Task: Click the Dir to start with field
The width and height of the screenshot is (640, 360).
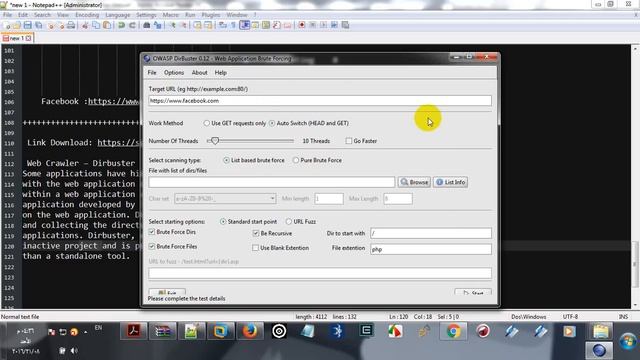Action: point(431,233)
